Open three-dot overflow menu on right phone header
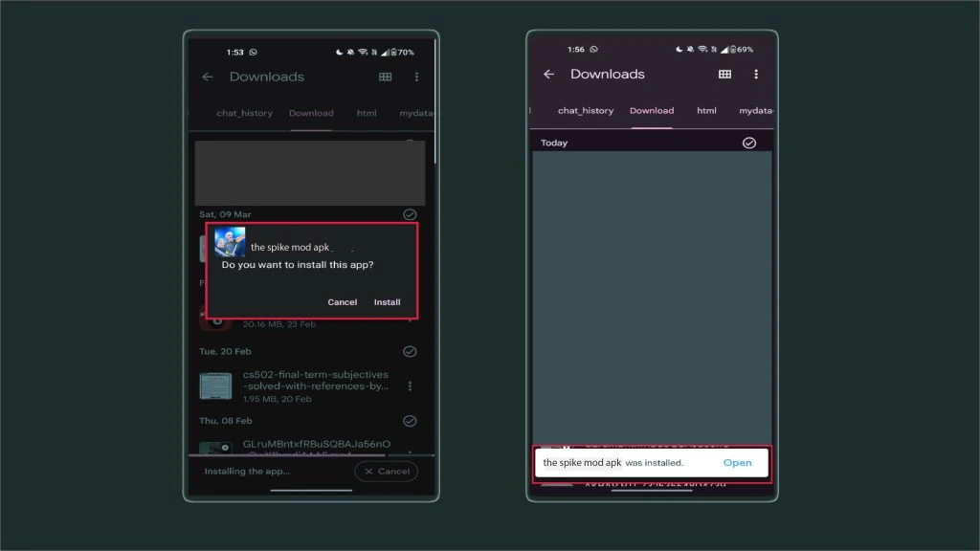This screenshot has width=980, height=551. [756, 74]
